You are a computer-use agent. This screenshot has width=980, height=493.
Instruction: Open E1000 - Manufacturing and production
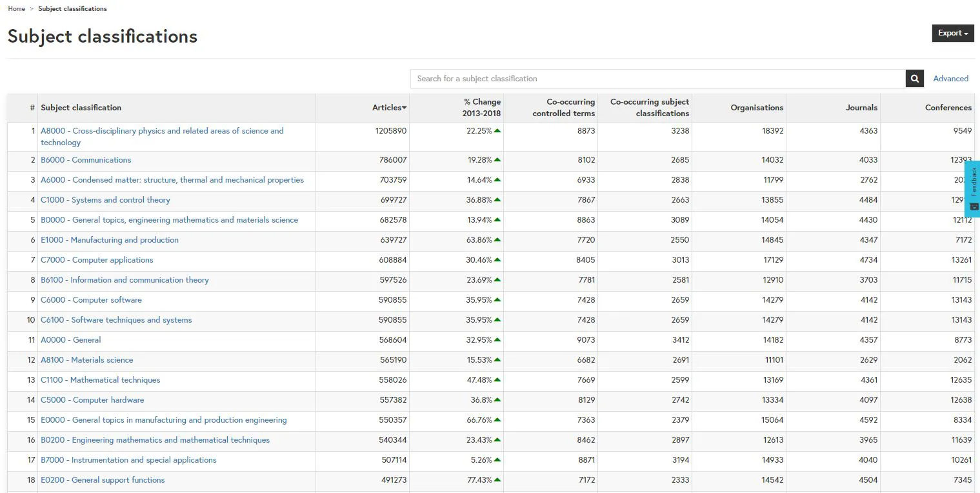[x=110, y=240]
